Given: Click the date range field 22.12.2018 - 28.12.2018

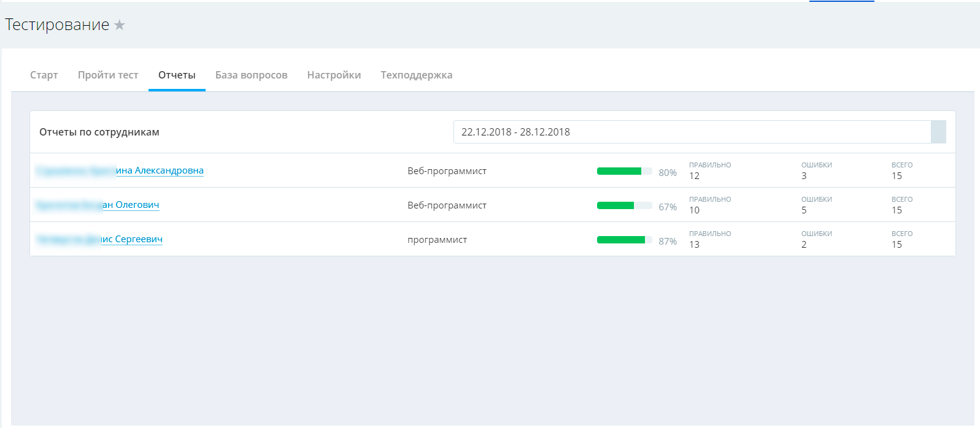Looking at the screenshot, I should (x=692, y=132).
